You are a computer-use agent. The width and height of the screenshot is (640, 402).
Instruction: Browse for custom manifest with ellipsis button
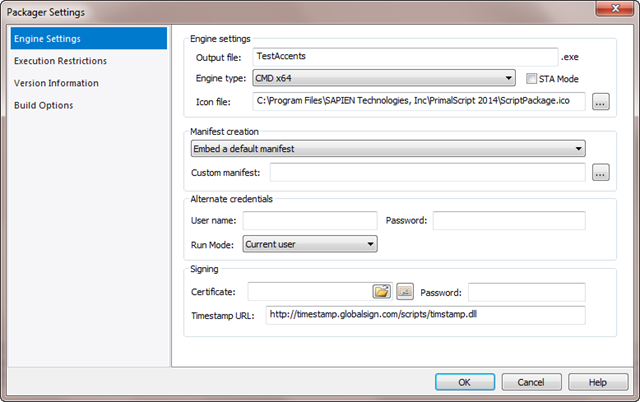[x=600, y=173]
